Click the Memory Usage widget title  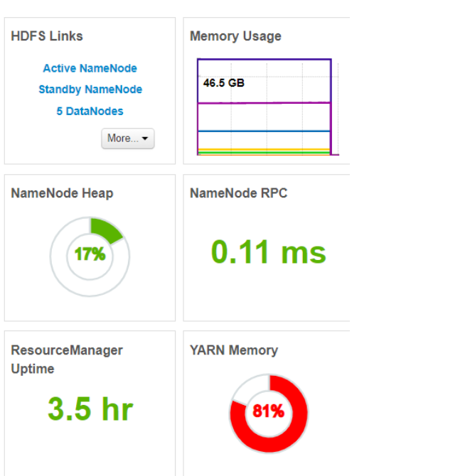[235, 36]
